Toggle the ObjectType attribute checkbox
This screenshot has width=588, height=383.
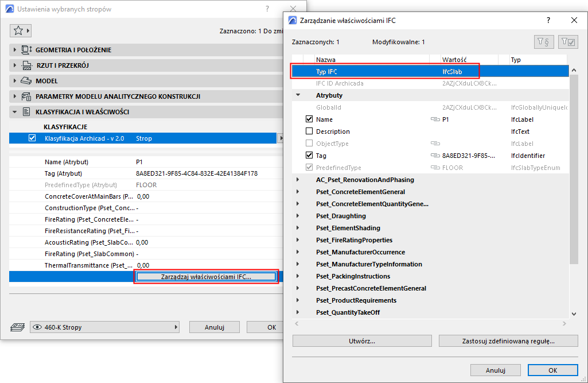[x=309, y=143]
